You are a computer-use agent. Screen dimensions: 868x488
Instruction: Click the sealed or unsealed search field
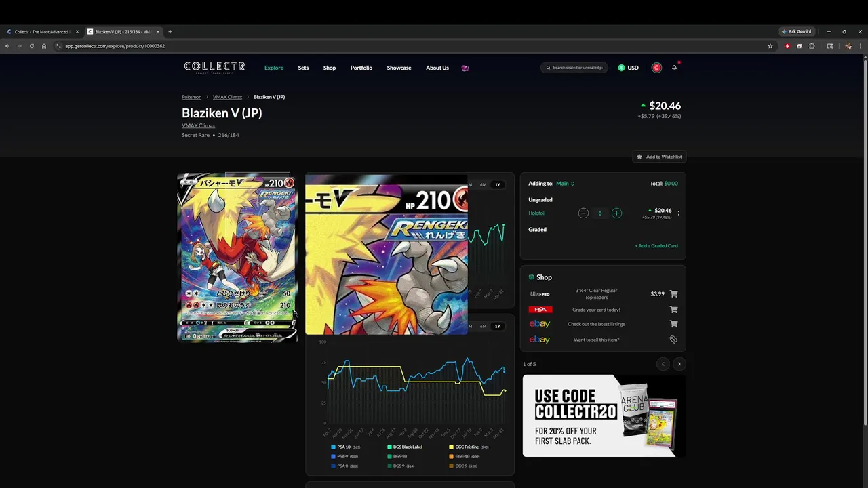tap(574, 68)
